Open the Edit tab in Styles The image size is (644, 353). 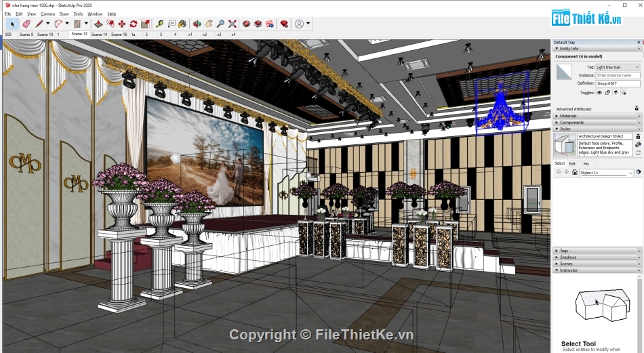(x=572, y=163)
